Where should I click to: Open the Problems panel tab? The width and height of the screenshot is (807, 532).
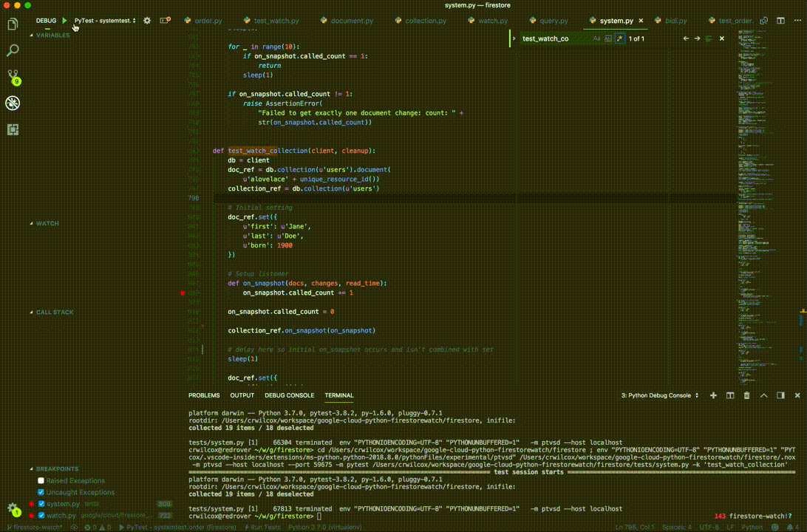[204, 395]
